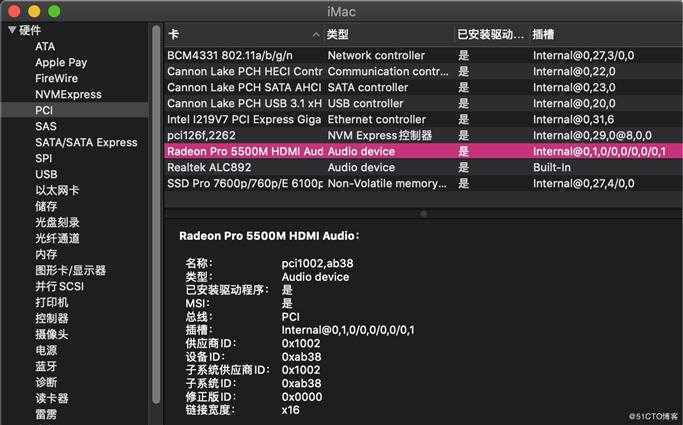683x425 pixels.
Task: Select 蓝牙 in the sidebar
Action: coord(46,366)
